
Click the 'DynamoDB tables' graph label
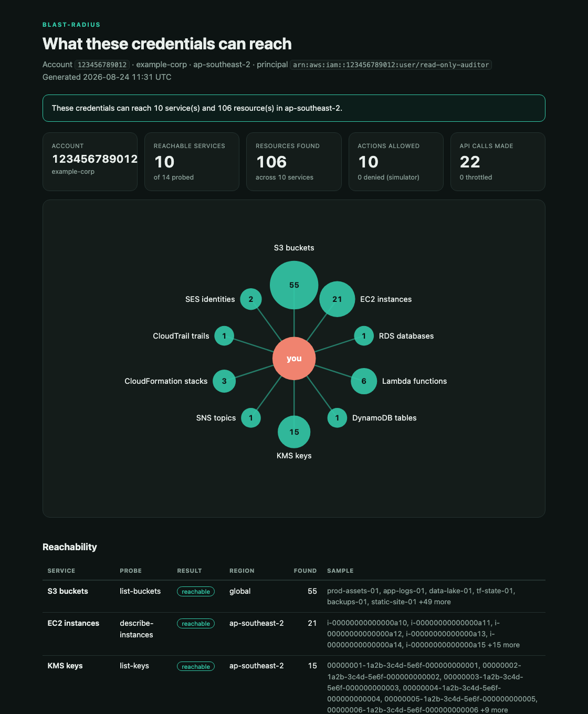click(384, 418)
